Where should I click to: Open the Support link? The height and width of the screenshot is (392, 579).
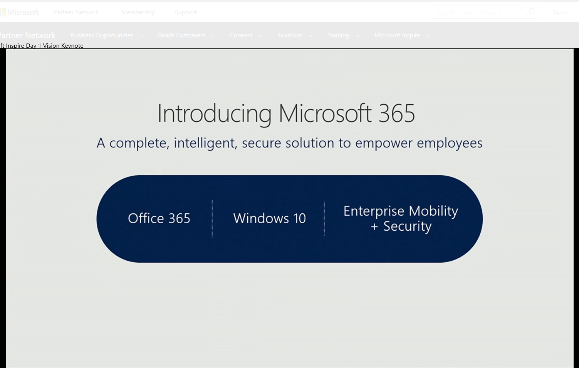186,12
